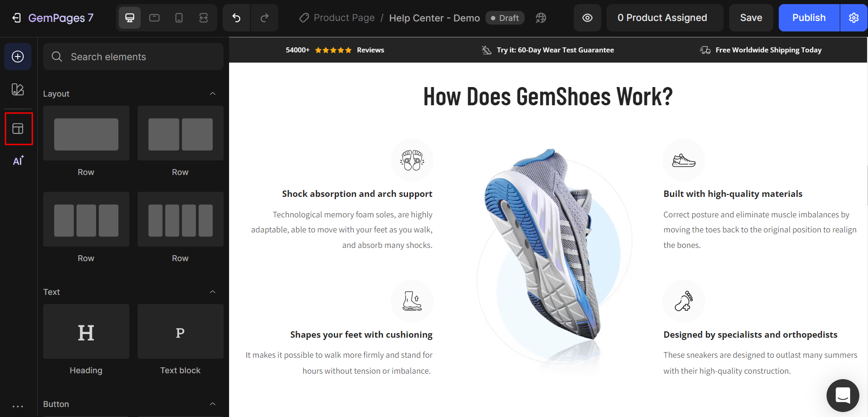868x417 pixels.
Task: Select the "Correct posture and eliminate" paragraph
Action: pos(760,230)
